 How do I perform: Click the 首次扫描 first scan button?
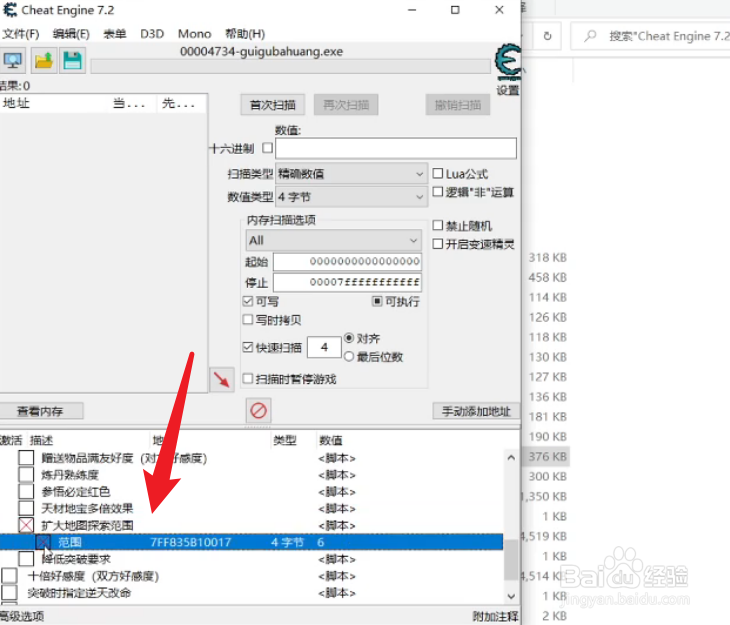[273, 105]
